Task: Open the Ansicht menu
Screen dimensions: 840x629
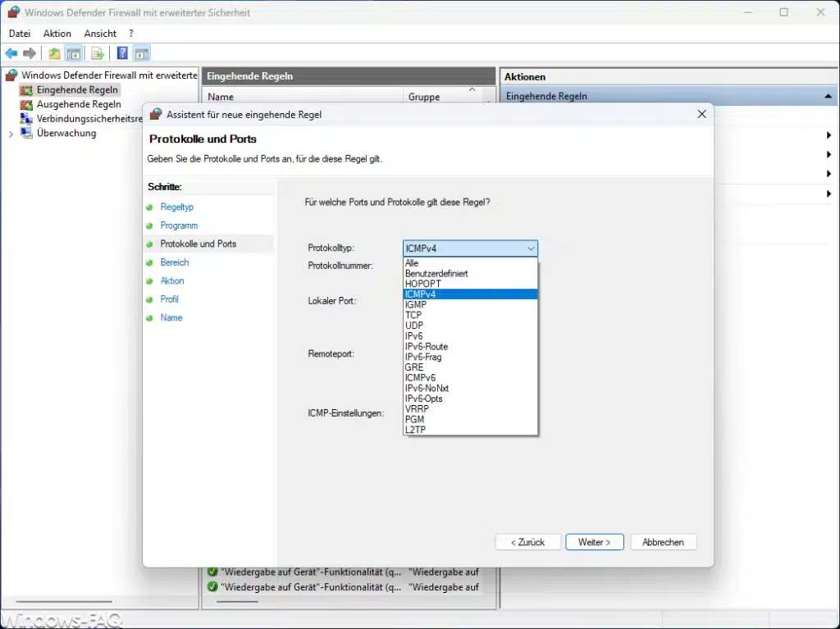Action: tap(100, 34)
